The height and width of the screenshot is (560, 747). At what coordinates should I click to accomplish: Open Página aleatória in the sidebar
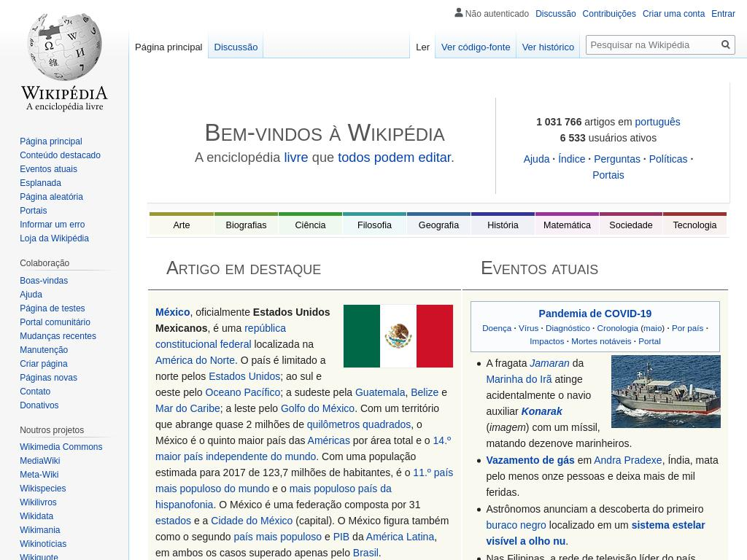click(x=51, y=197)
